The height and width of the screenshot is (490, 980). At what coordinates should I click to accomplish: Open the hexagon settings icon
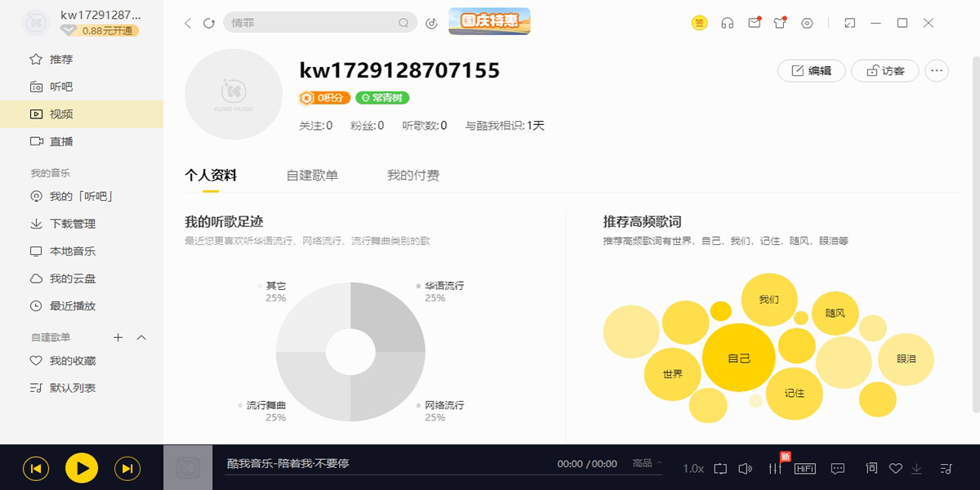tap(807, 23)
